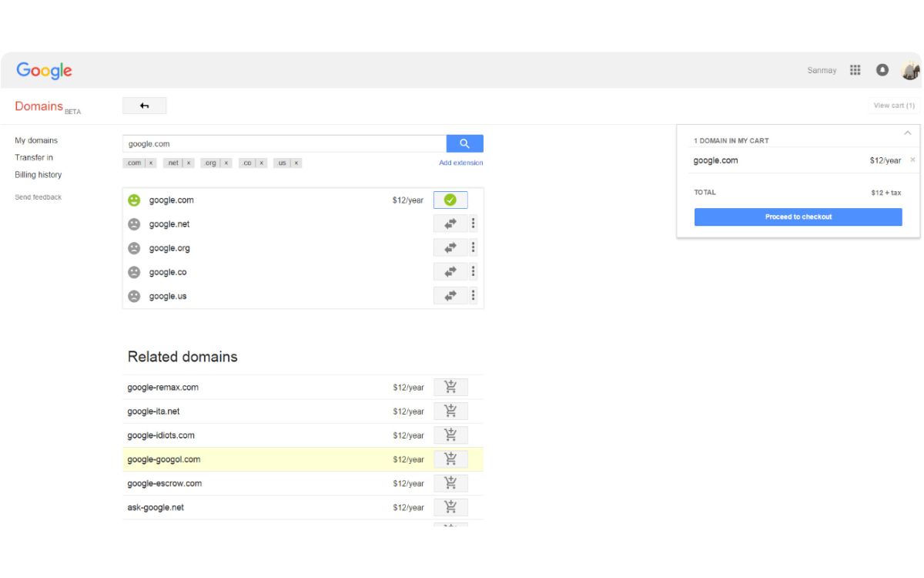Remove the .co extension filter
Viewport: 924px width, 578px height.
(x=262, y=163)
